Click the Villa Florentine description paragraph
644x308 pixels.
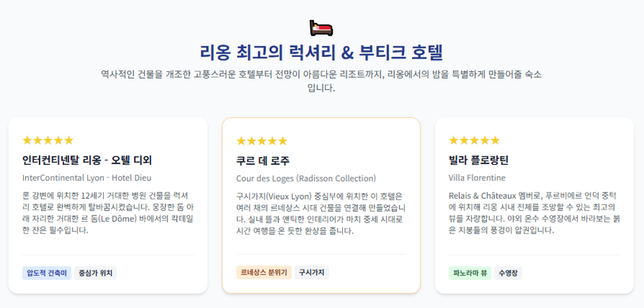coord(534,212)
